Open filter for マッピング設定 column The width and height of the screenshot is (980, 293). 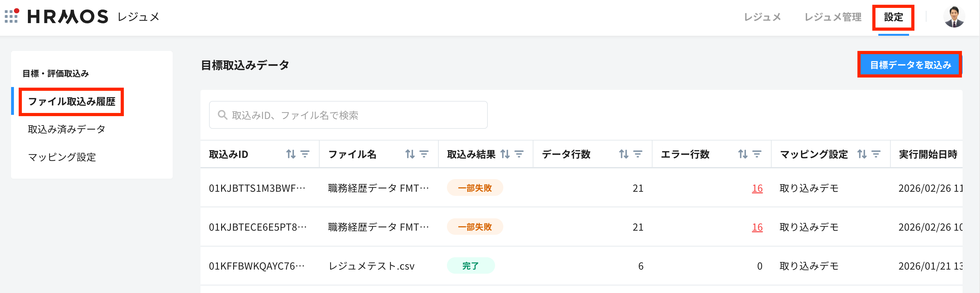tap(876, 154)
